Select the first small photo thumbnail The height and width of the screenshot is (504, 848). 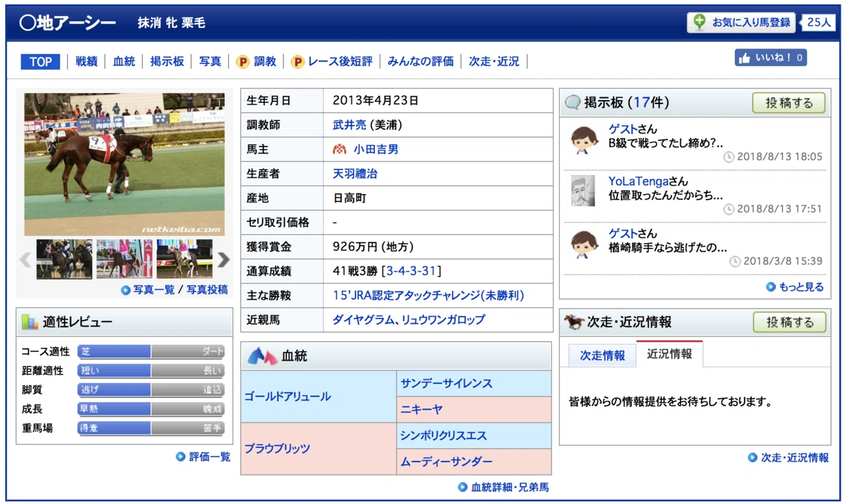coord(64,259)
